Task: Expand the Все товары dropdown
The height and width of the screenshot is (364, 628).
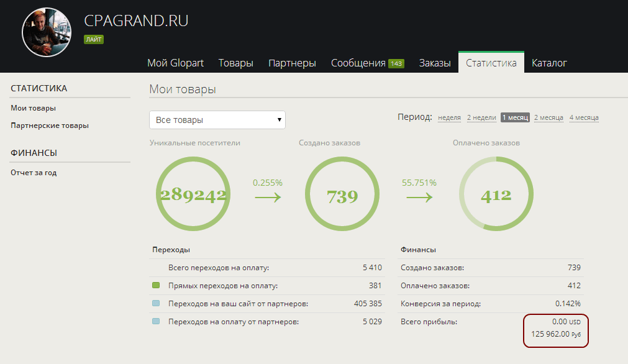Action: click(217, 120)
